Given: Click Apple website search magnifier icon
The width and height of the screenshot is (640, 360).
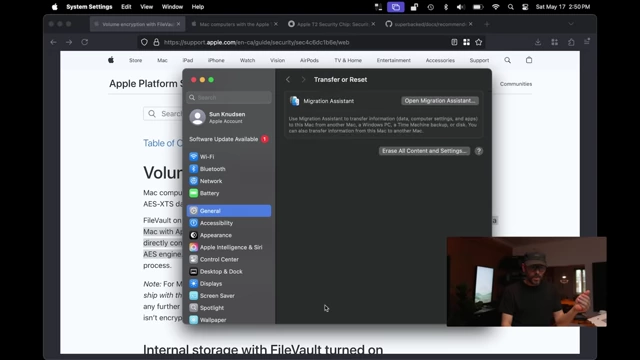Looking at the screenshot, I should pos(507,60).
